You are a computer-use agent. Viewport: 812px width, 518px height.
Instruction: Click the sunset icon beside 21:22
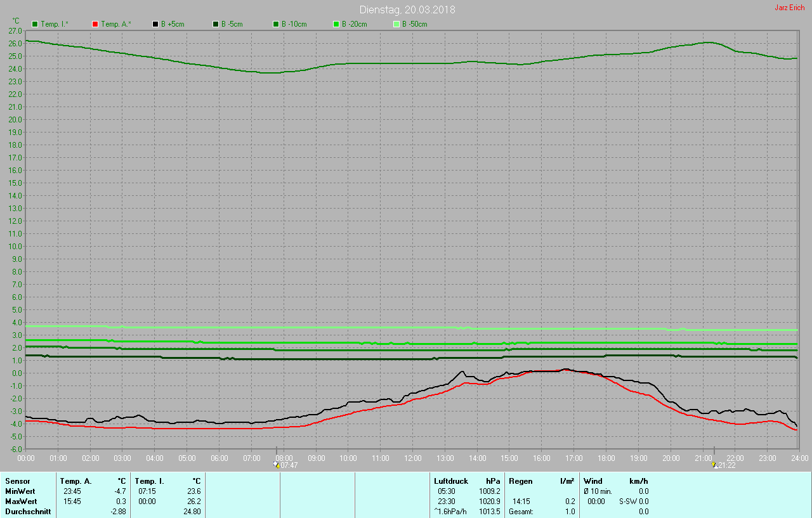click(x=715, y=465)
